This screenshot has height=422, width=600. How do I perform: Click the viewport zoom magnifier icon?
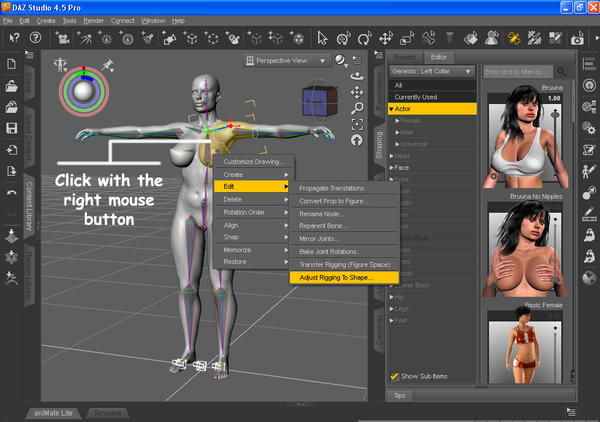pos(357,108)
